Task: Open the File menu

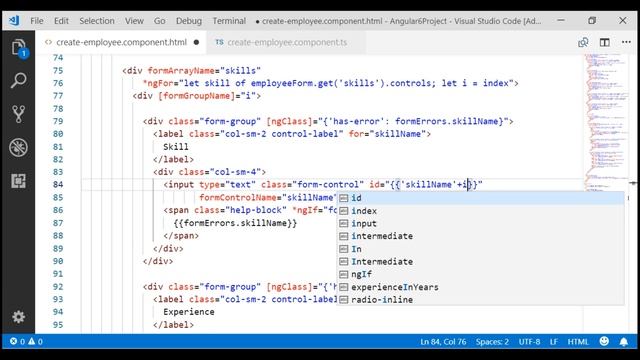Action: [37, 21]
